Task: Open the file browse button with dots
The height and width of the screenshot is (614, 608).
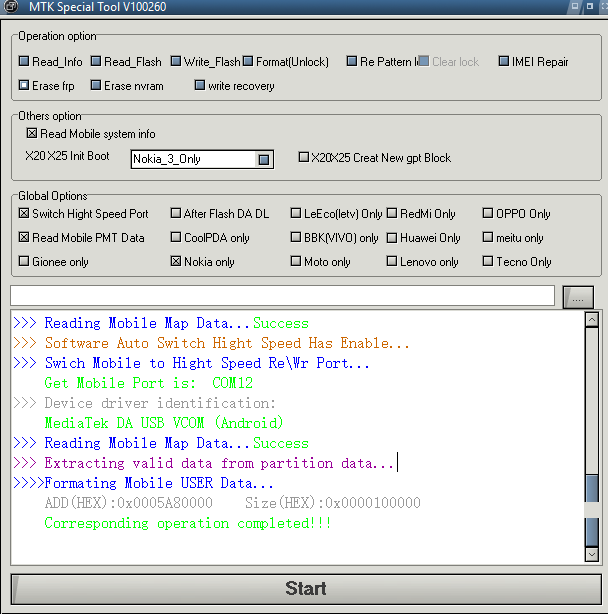Action: (x=578, y=297)
